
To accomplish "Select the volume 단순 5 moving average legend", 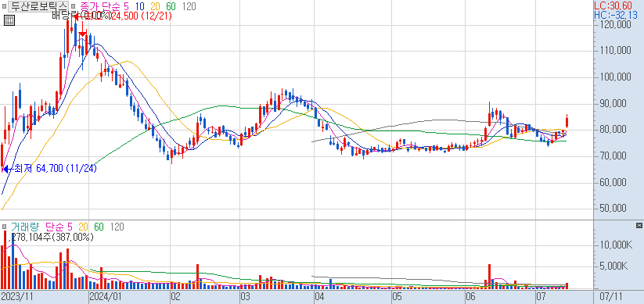I will (59, 227).
